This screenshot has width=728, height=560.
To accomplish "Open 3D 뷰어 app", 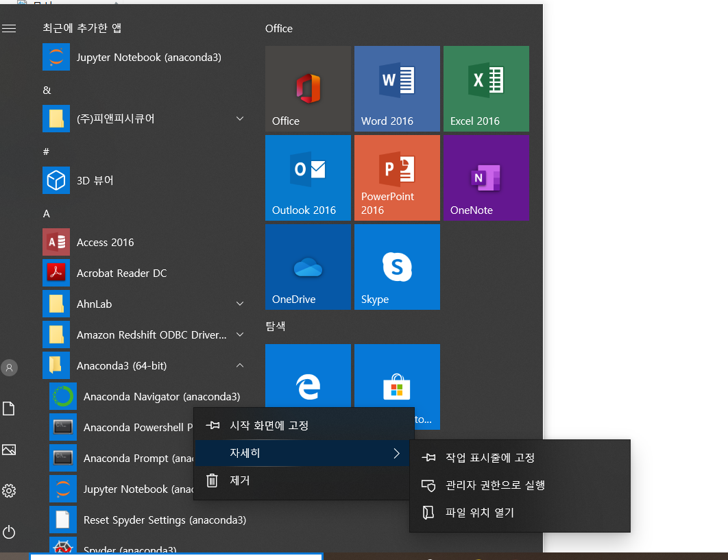I will pos(144,180).
